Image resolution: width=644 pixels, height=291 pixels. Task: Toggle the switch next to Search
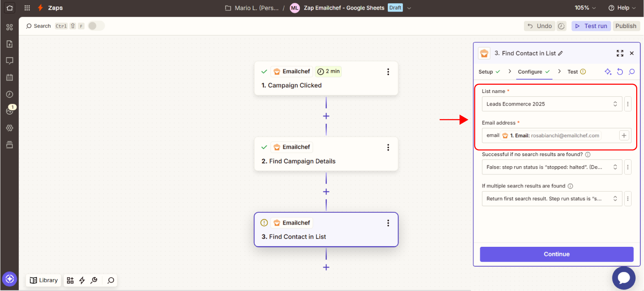(96, 26)
